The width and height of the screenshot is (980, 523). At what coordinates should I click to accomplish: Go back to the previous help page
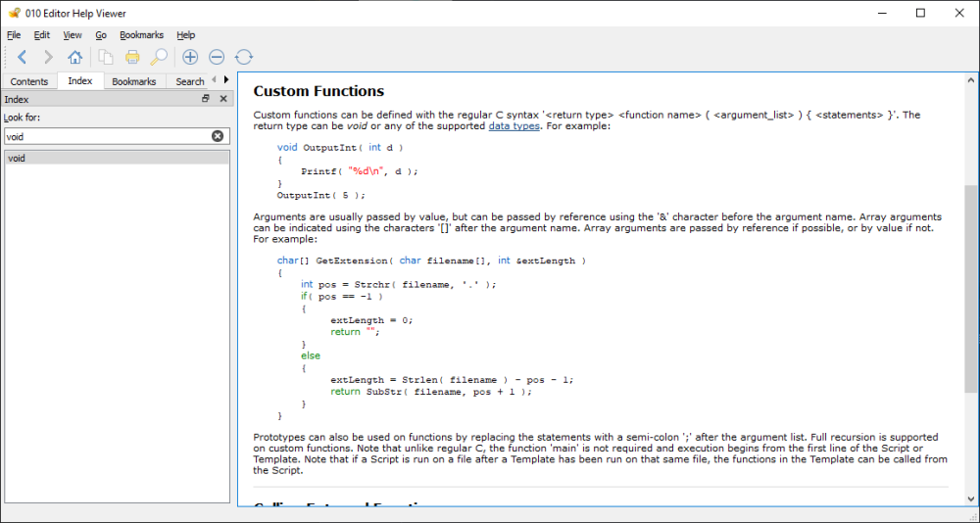[22, 57]
